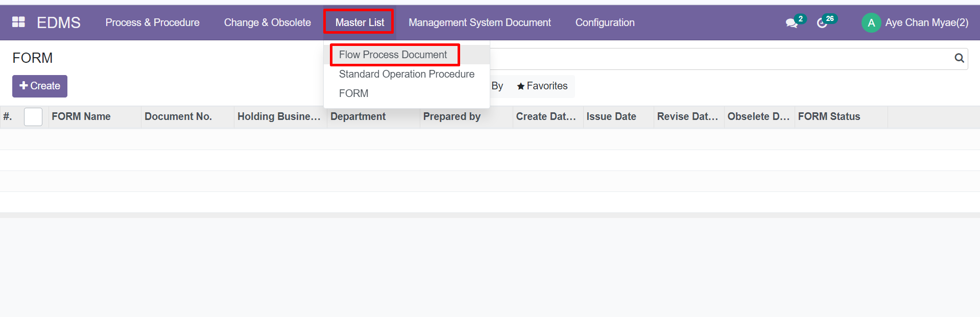Click the EDMS application title
Viewport: 980px width, 317px height.
coord(59,22)
